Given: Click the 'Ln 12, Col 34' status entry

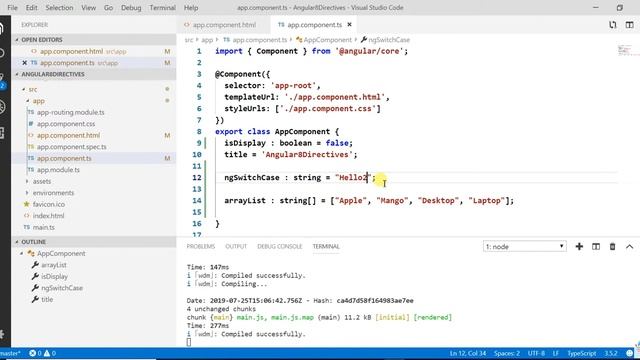Looking at the screenshot, I should (468, 353).
